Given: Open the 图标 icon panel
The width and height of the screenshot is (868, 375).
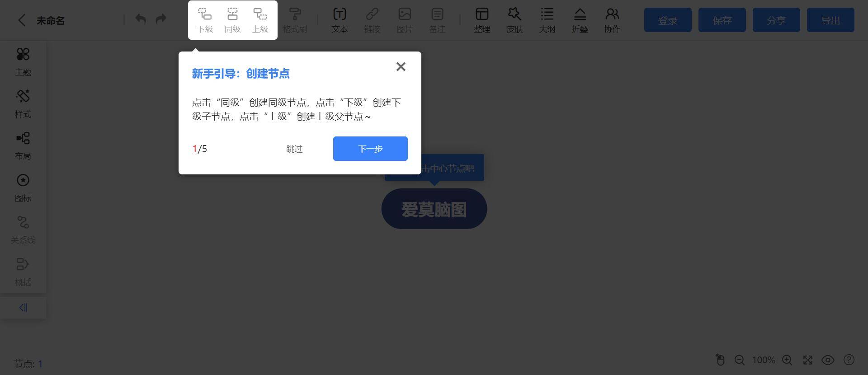Looking at the screenshot, I should [23, 188].
